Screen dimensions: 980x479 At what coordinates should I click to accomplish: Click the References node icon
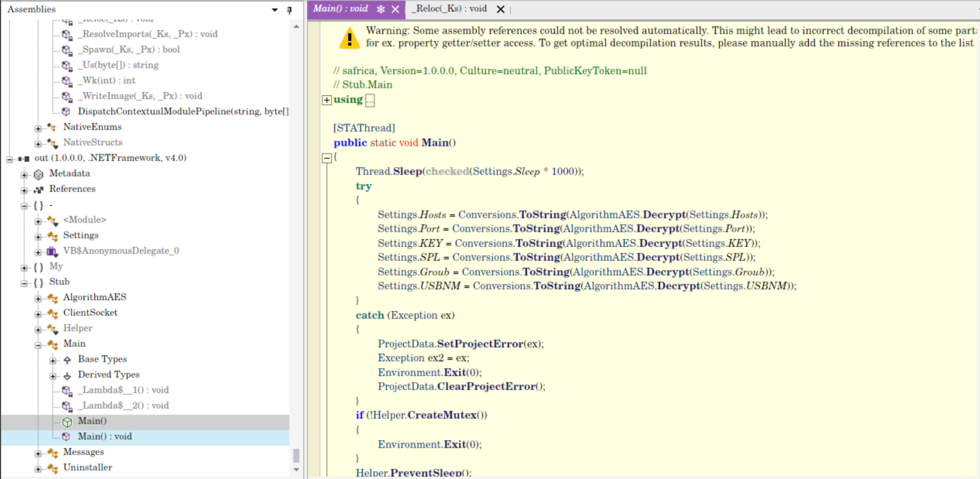coord(39,189)
